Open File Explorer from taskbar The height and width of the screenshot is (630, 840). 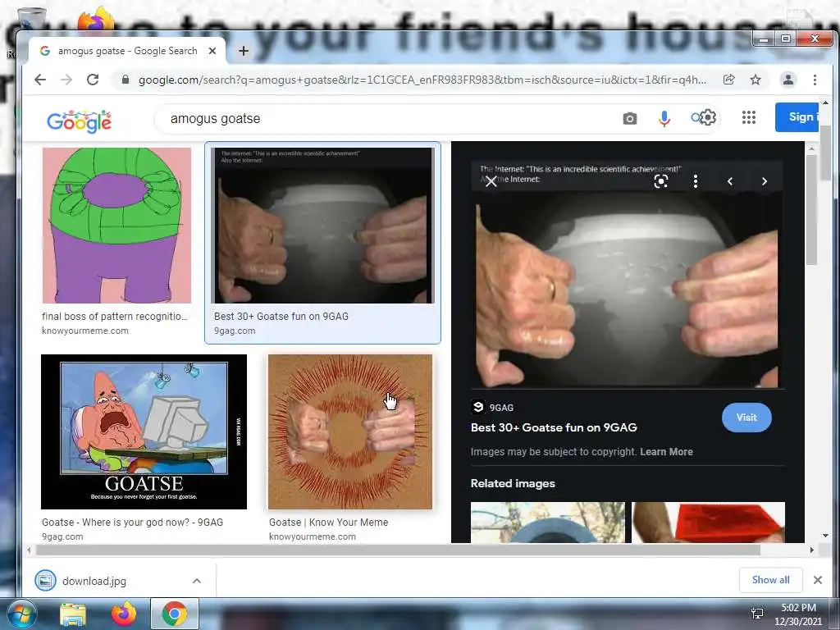pos(73,614)
